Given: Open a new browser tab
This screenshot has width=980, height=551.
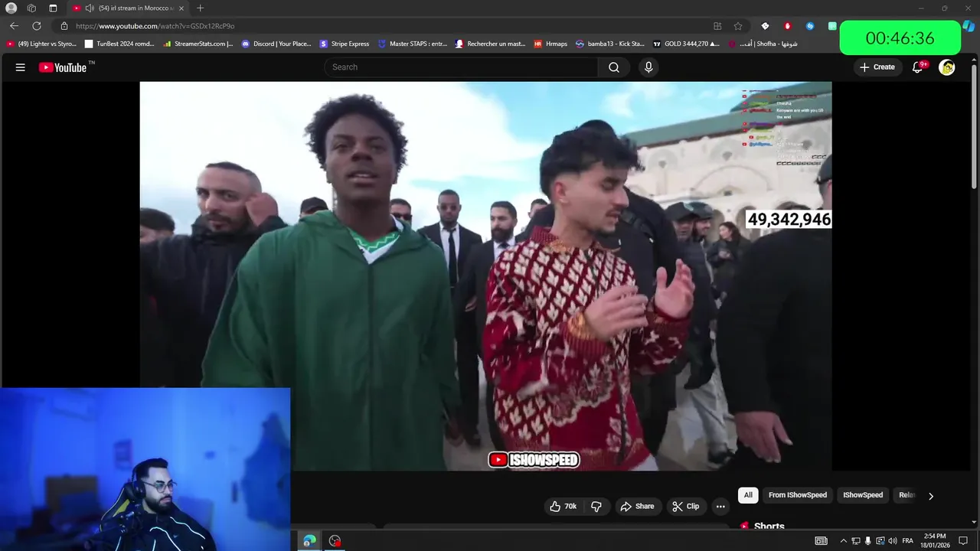Looking at the screenshot, I should (x=200, y=8).
